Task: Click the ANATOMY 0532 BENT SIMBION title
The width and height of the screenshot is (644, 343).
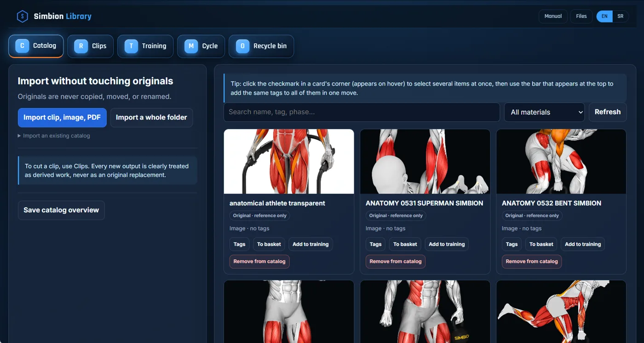Action: click(x=552, y=203)
